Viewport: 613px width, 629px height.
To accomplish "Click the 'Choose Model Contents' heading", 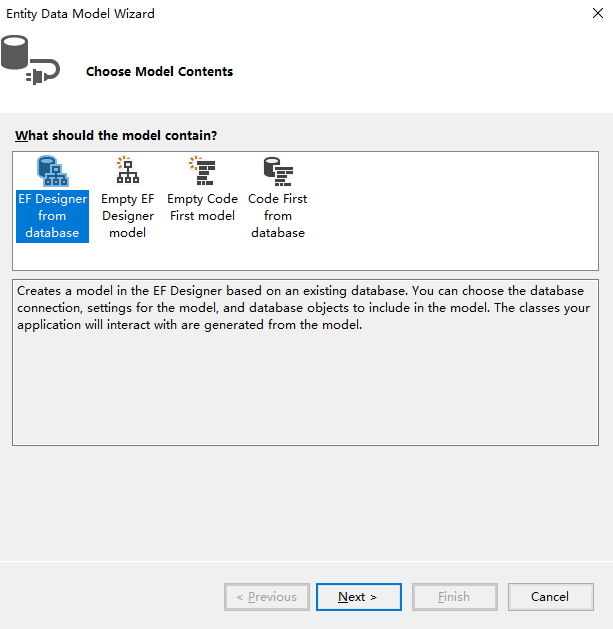I will click(159, 71).
